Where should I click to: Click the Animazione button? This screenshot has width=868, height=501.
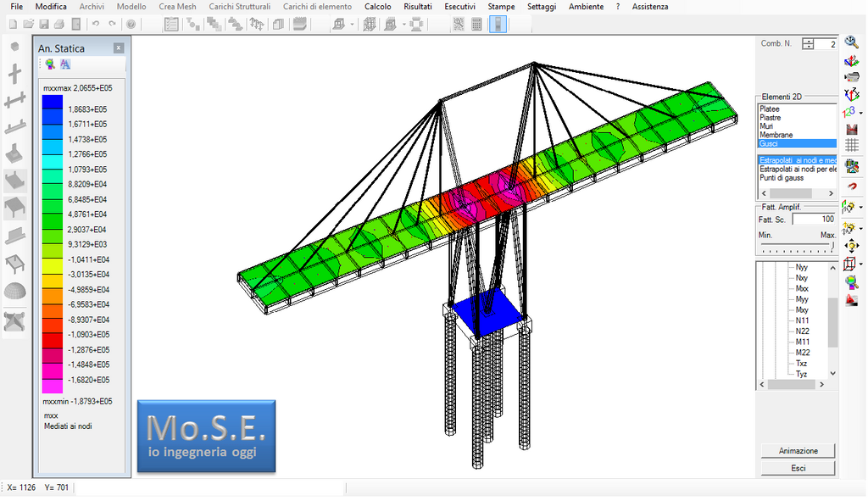798,451
